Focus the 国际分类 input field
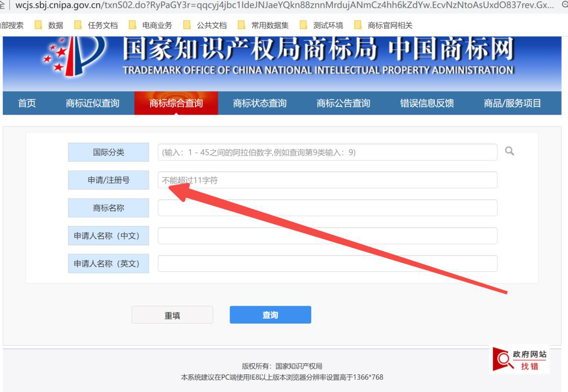This screenshot has height=392, width=568. [x=328, y=152]
